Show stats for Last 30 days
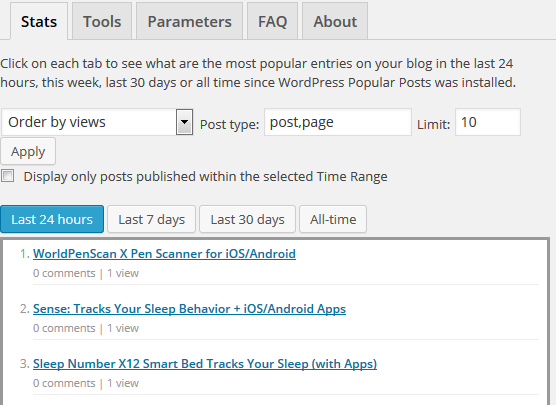 pos(248,219)
